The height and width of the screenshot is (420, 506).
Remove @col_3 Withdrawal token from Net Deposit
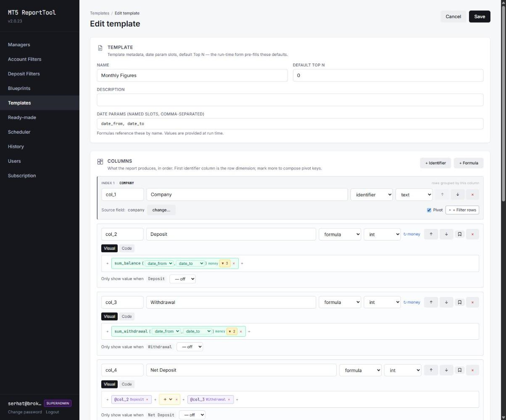(x=229, y=400)
